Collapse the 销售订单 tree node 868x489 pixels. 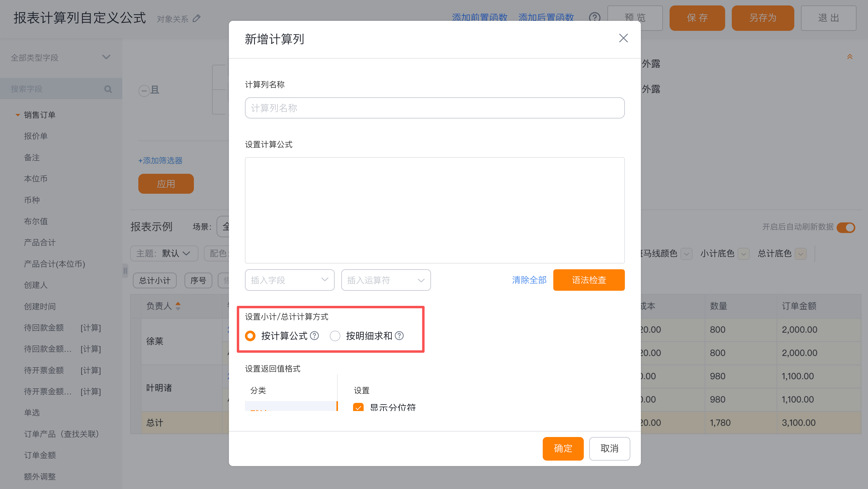tap(18, 115)
